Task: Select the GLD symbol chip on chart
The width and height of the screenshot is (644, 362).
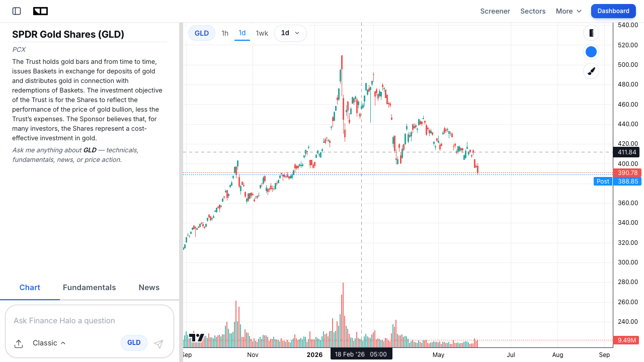Action: coord(202,33)
